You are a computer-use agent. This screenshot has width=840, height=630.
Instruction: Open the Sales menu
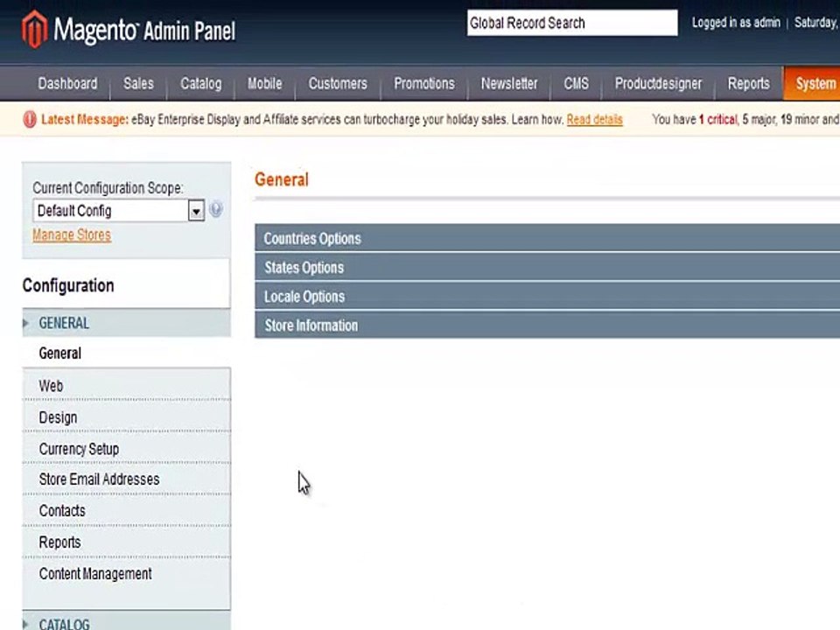[x=138, y=84]
